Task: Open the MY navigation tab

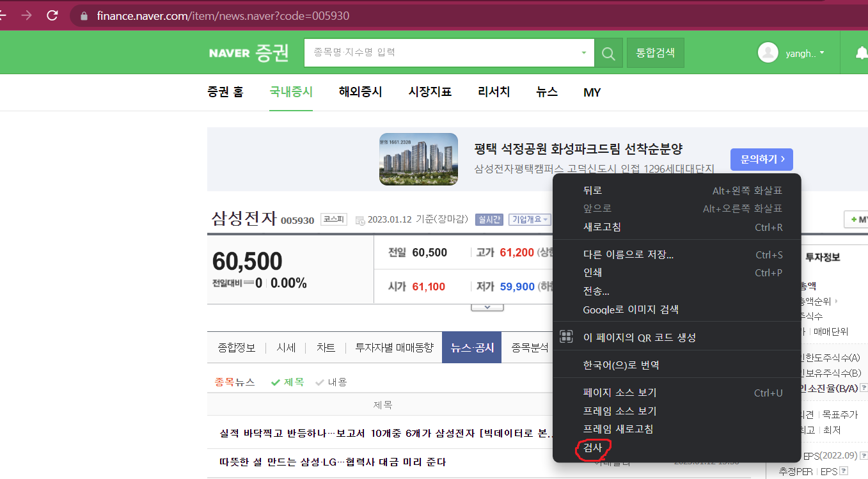Action: (x=592, y=93)
